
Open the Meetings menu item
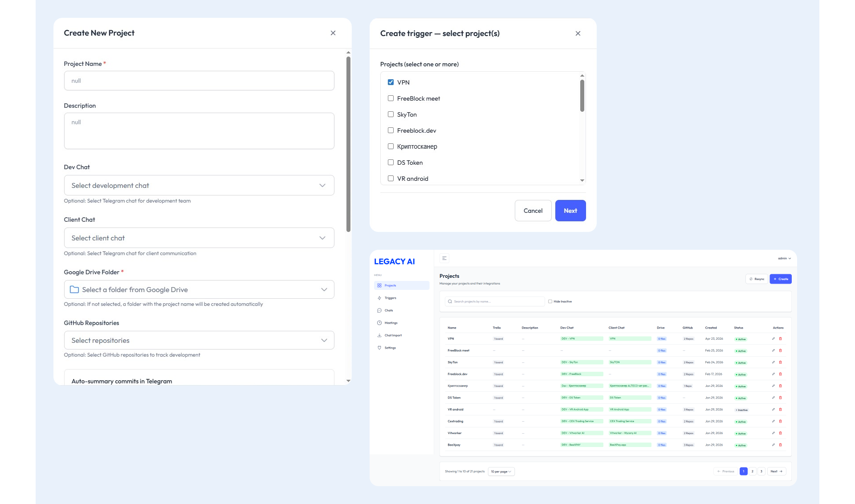tap(402, 323)
